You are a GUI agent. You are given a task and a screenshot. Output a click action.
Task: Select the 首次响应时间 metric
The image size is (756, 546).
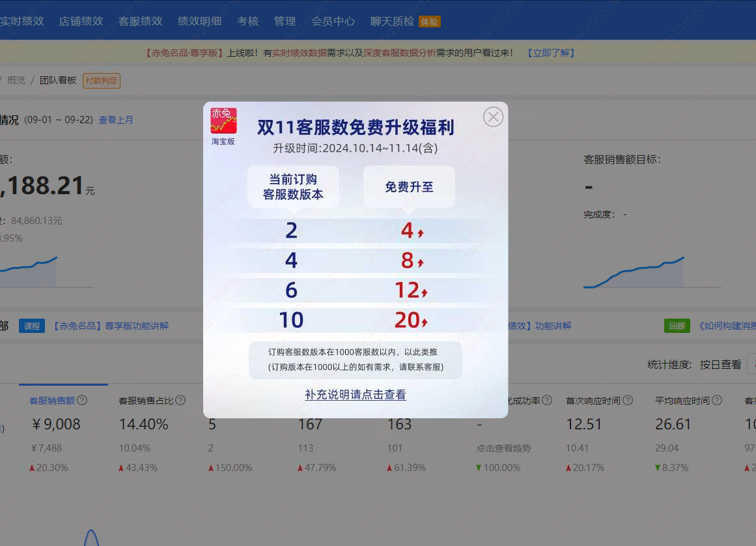coord(593,400)
